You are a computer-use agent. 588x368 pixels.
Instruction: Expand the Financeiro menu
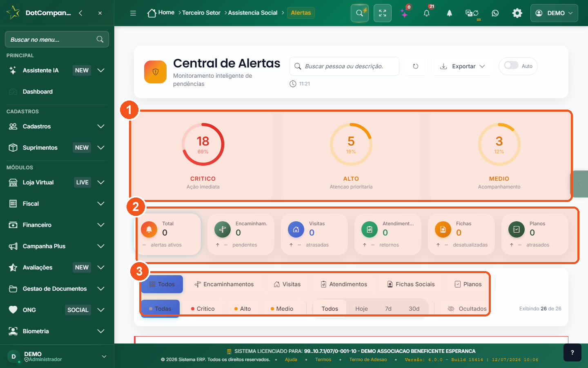click(101, 225)
